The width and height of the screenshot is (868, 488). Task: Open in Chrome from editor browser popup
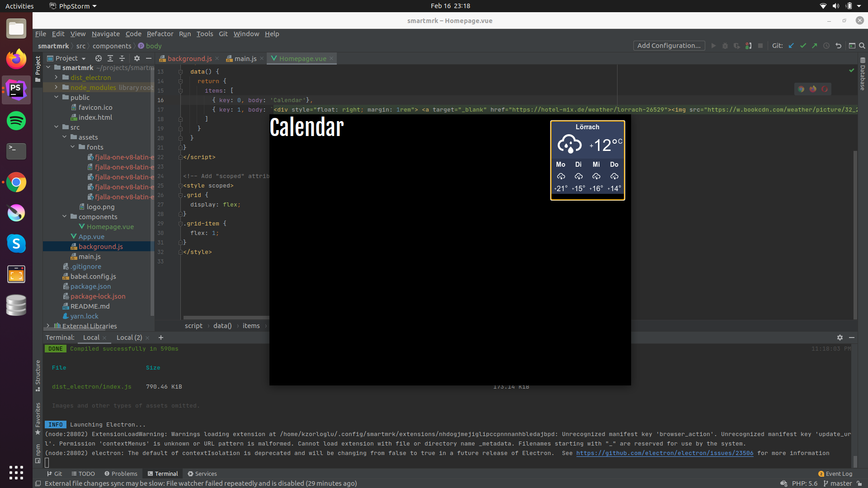point(801,89)
